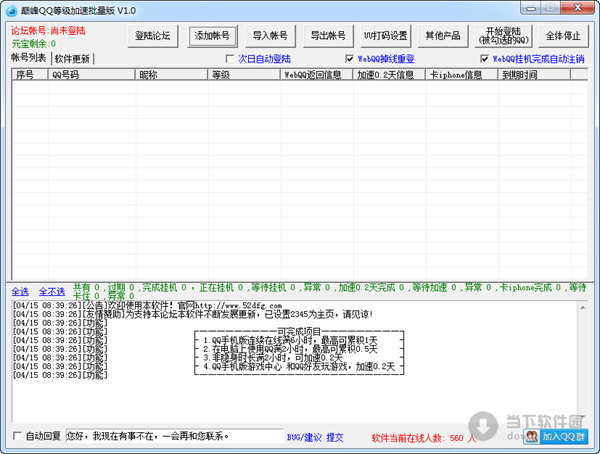Click 导出帐号 to export accounts

(x=328, y=36)
